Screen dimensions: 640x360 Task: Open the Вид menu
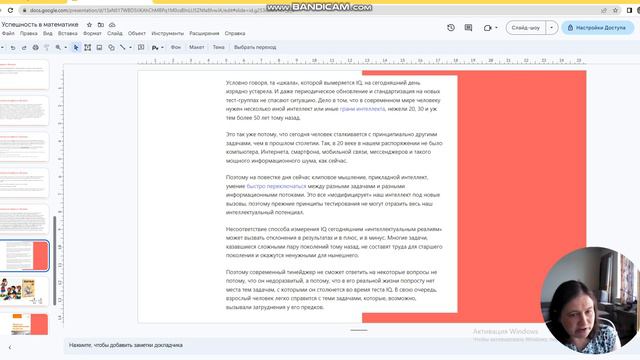click(48, 33)
